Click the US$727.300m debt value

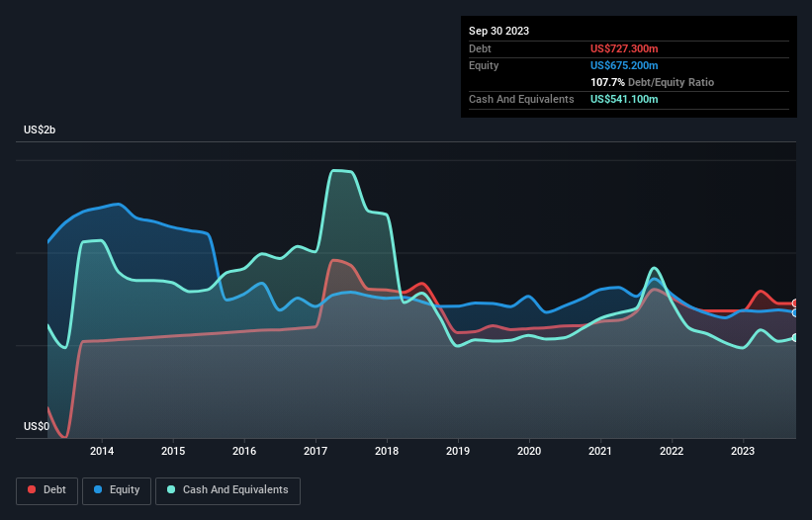624,48
